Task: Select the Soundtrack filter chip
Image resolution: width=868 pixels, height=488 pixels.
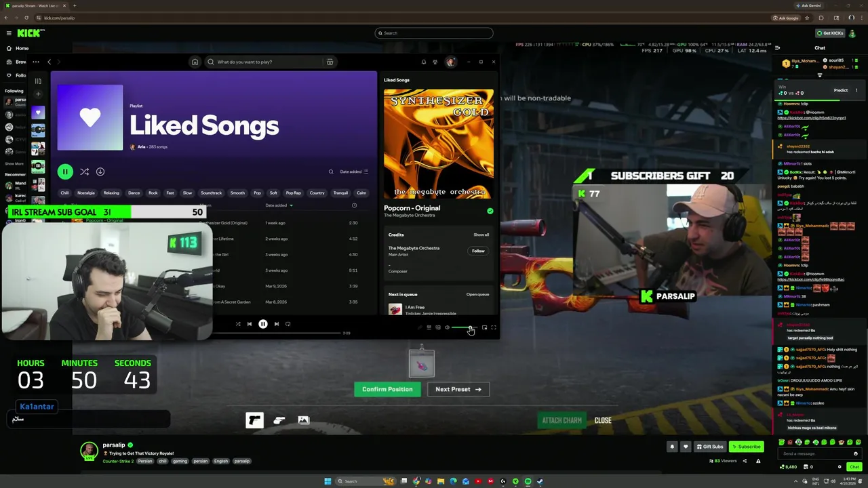Action: pos(211,192)
